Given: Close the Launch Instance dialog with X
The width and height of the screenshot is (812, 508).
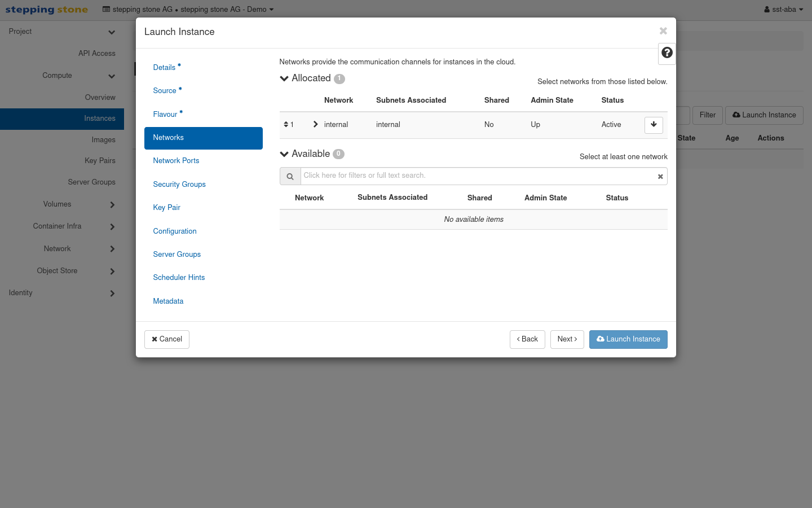Looking at the screenshot, I should pyautogui.click(x=663, y=31).
